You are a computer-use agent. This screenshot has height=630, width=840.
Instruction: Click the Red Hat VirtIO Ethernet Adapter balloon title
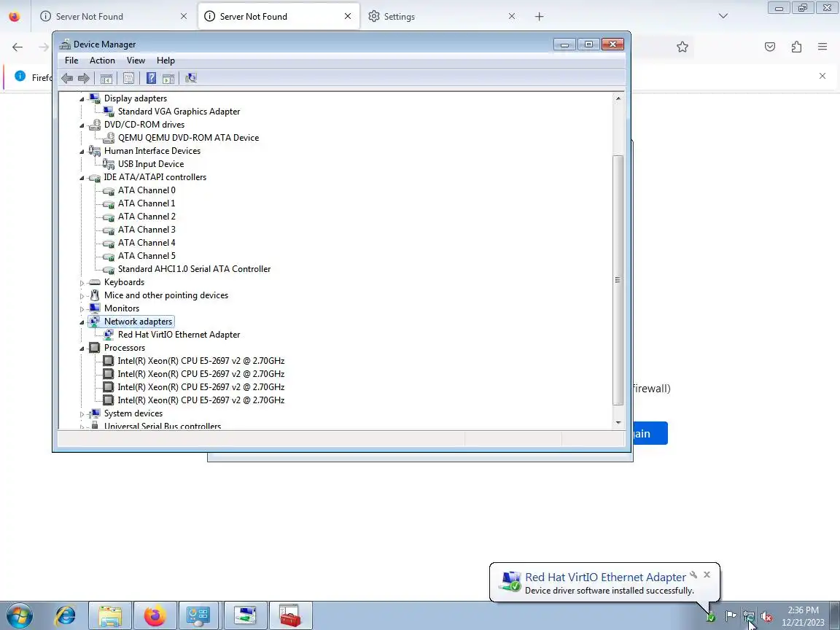605,577
